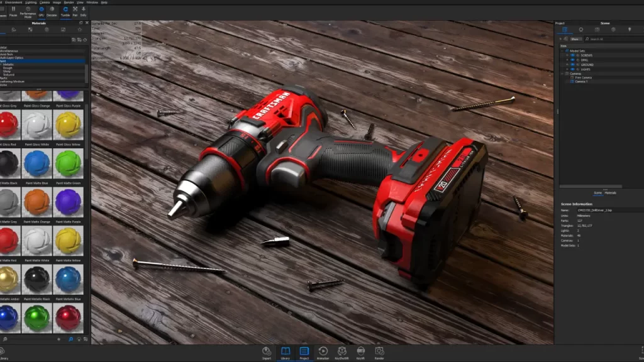Pause the real-time render
The height and width of the screenshot is (362, 644).
pyautogui.click(x=13, y=11)
